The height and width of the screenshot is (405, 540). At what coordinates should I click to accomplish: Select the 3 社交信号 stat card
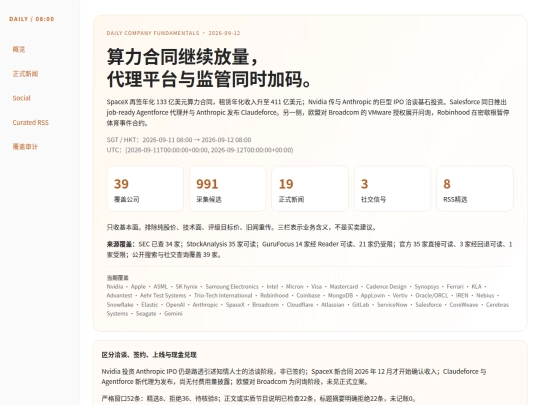tap(392, 189)
